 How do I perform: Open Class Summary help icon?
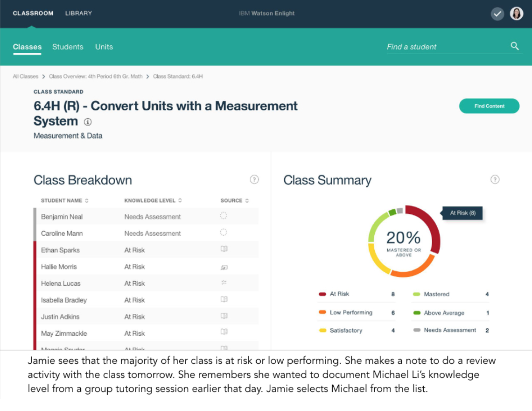(495, 179)
